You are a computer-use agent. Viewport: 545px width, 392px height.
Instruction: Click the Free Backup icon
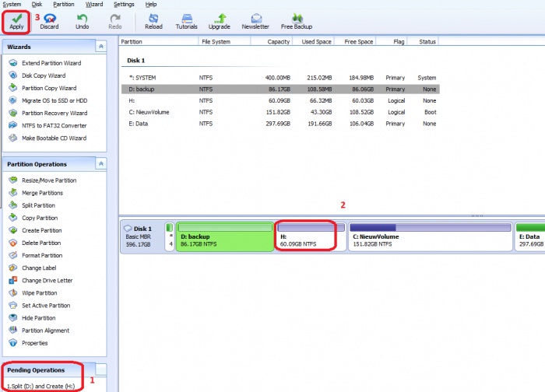tap(297, 18)
